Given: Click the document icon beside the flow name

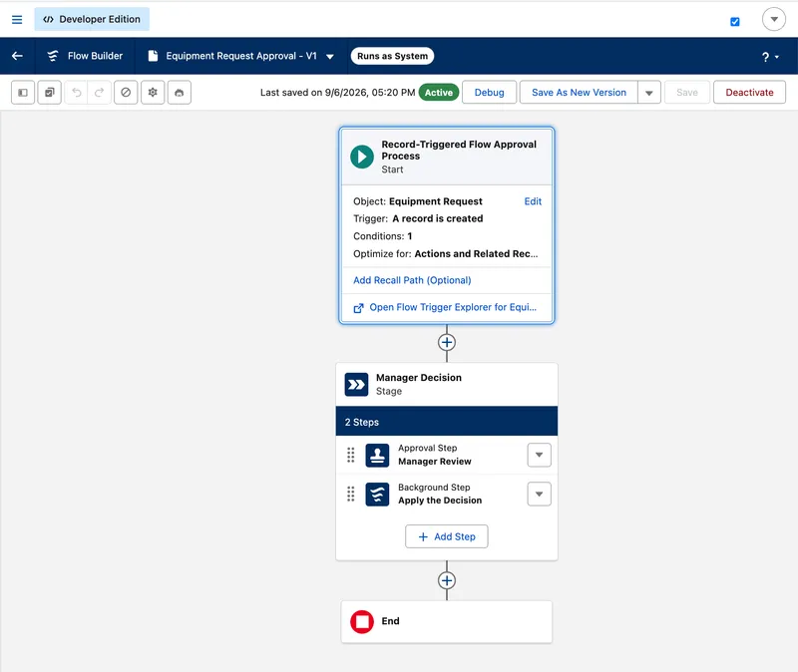Looking at the screenshot, I should pyautogui.click(x=153, y=56).
